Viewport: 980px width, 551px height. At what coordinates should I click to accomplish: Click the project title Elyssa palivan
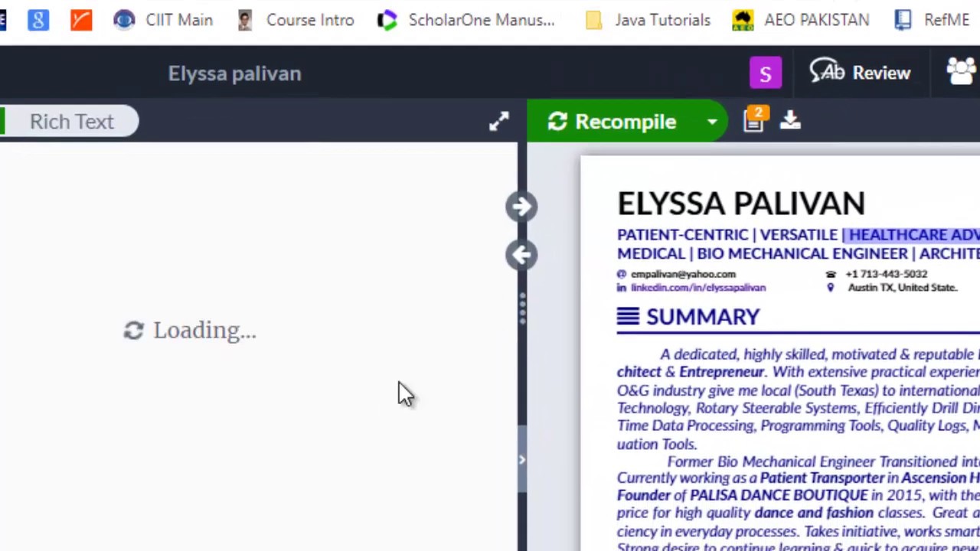[234, 73]
